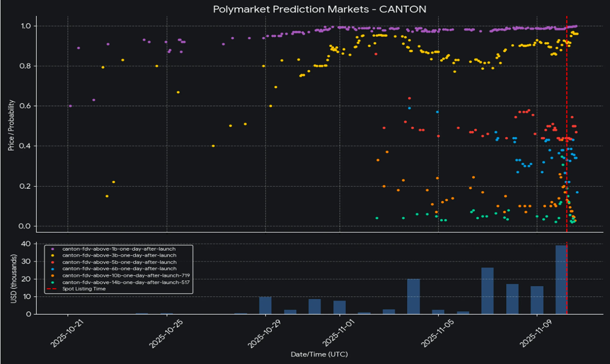Click the 'USD (thousands)' y-axis label

coord(14,279)
